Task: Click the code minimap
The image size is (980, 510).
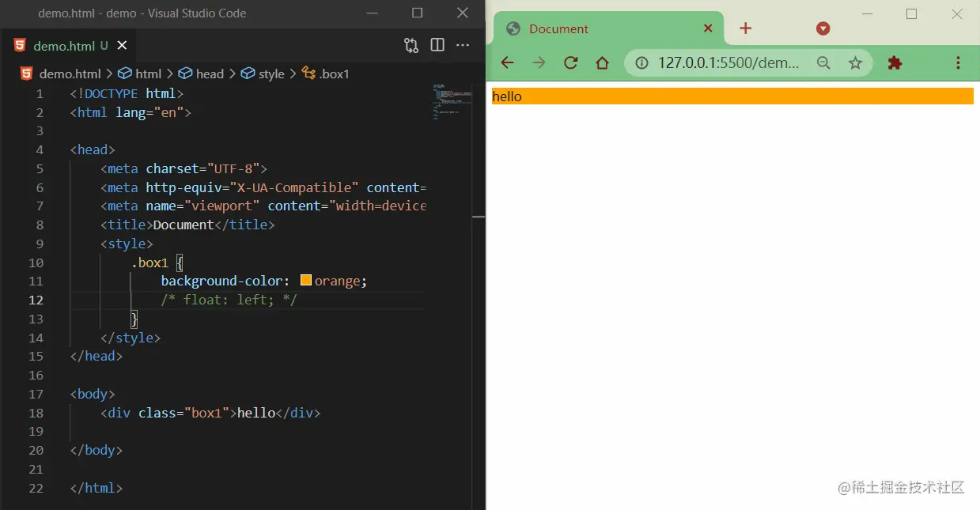Action: click(452, 101)
